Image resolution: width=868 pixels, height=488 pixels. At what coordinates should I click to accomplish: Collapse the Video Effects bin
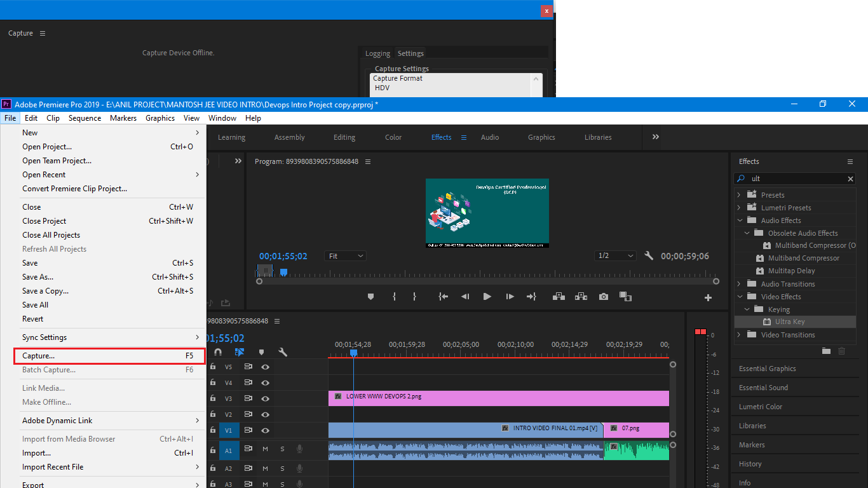click(739, 297)
